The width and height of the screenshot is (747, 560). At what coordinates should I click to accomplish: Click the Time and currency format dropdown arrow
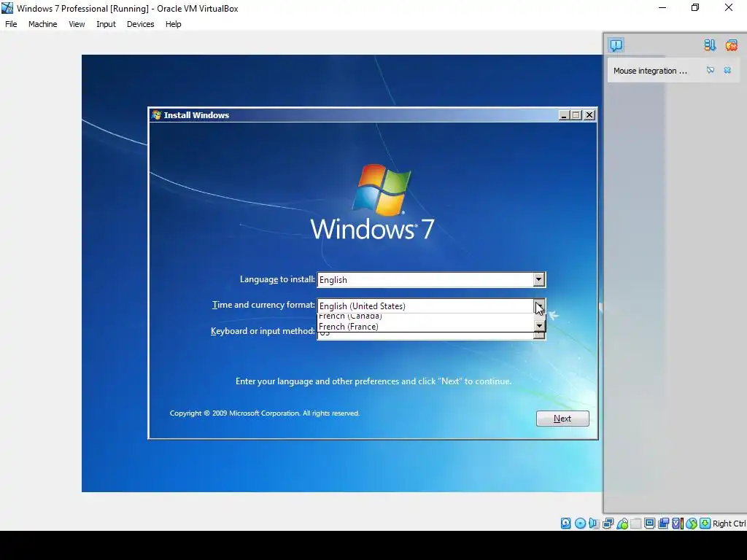coord(539,306)
